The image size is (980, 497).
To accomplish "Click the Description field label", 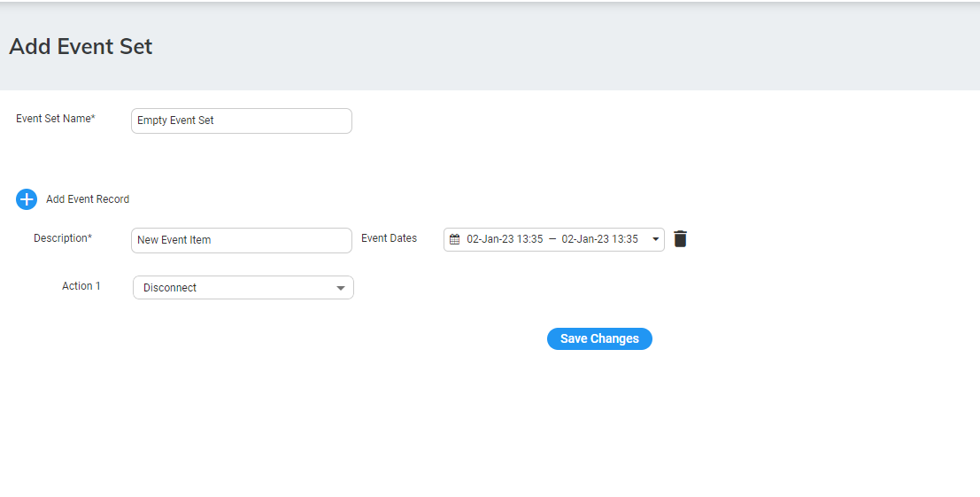I will pos(63,238).
